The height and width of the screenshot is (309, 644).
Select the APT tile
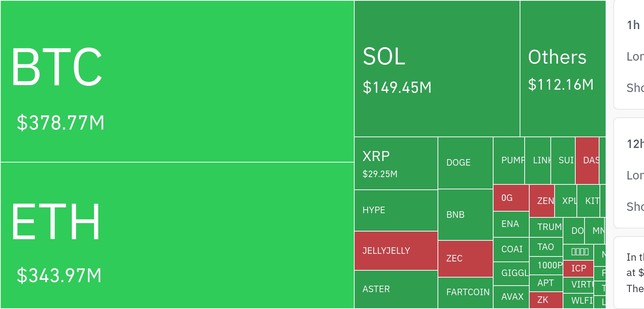click(546, 283)
